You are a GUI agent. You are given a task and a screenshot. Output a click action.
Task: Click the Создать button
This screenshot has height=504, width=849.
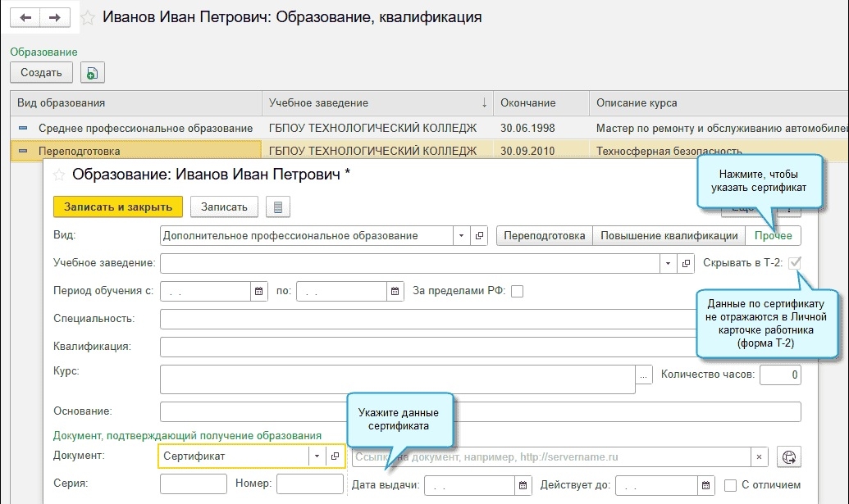pos(41,73)
